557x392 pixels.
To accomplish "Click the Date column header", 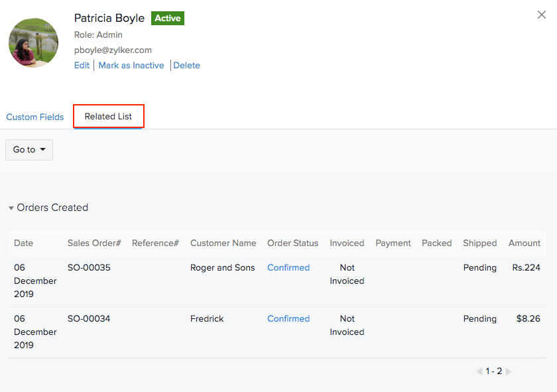I will [x=23, y=243].
